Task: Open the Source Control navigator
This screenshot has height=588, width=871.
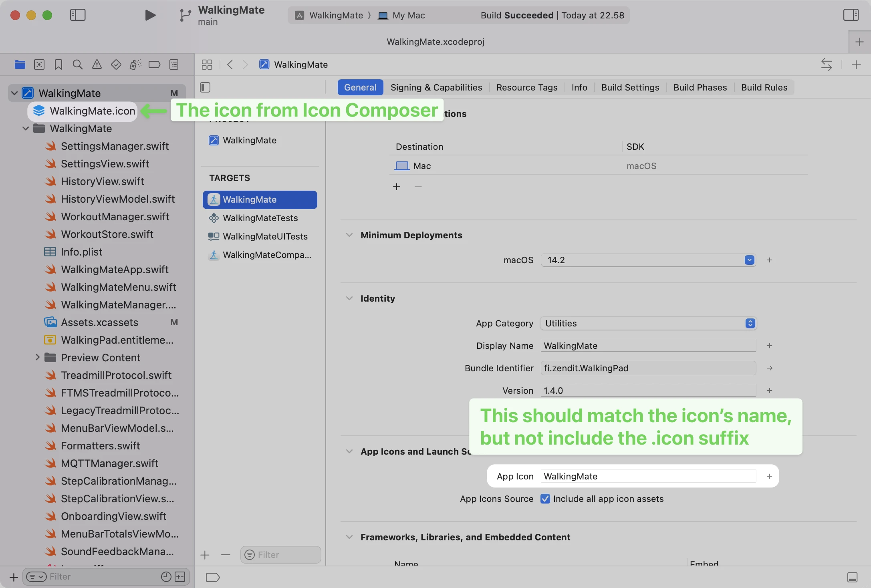Action: click(39, 64)
